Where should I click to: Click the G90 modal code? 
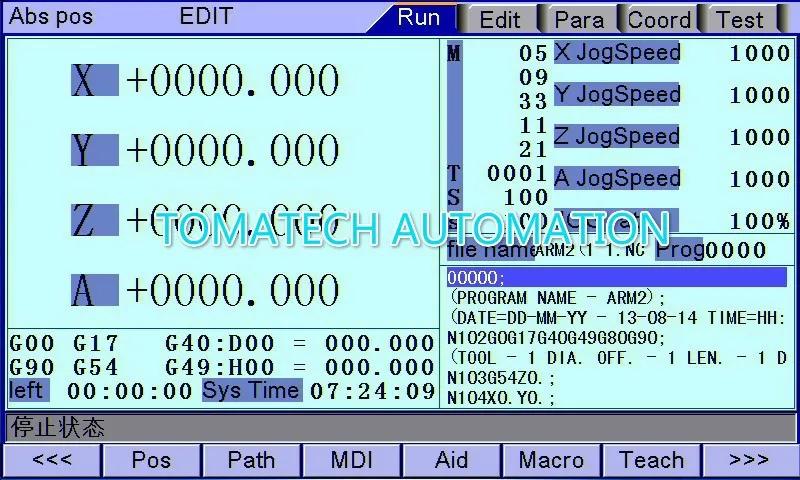[x=32, y=367]
